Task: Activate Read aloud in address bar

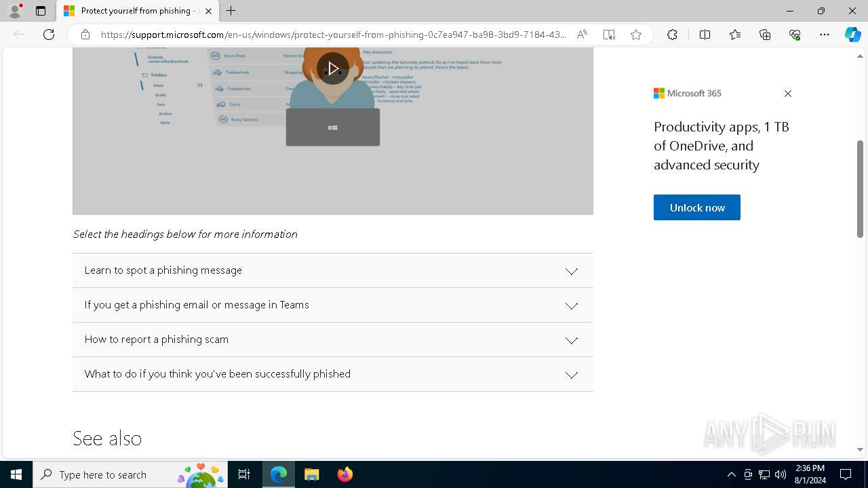Action: pyautogui.click(x=582, y=35)
